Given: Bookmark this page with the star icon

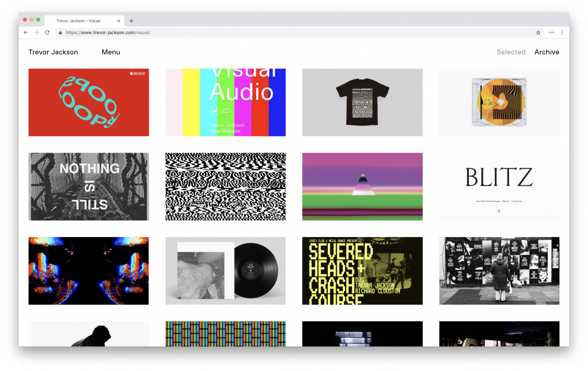Looking at the screenshot, I should 538,32.
